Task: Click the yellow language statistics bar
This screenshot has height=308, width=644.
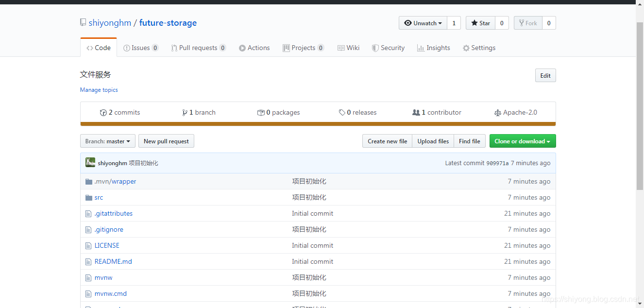Action: tap(318, 124)
